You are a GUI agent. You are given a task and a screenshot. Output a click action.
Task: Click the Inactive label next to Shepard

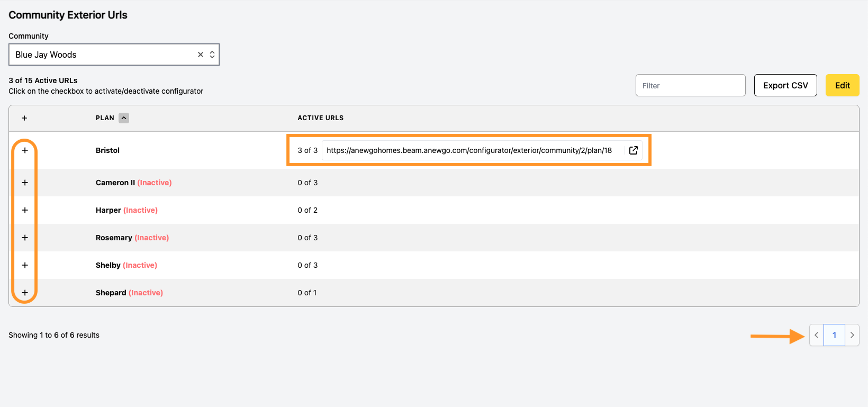pyautogui.click(x=146, y=293)
